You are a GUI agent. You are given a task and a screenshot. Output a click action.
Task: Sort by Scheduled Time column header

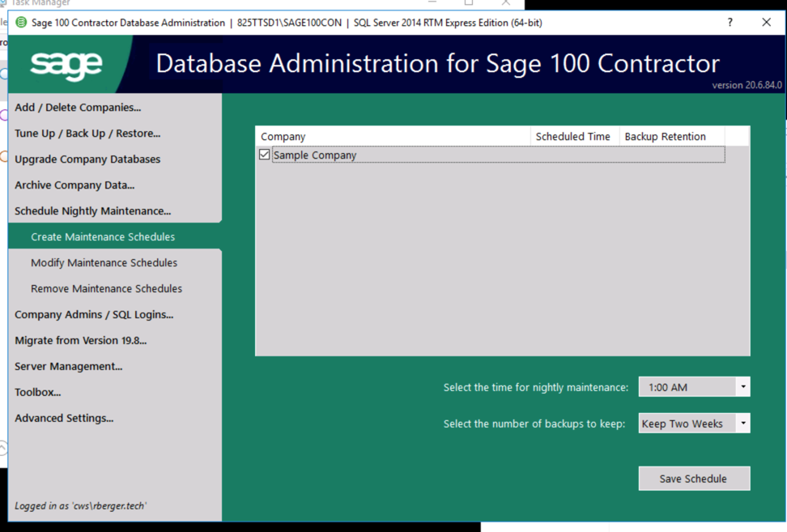575,137
